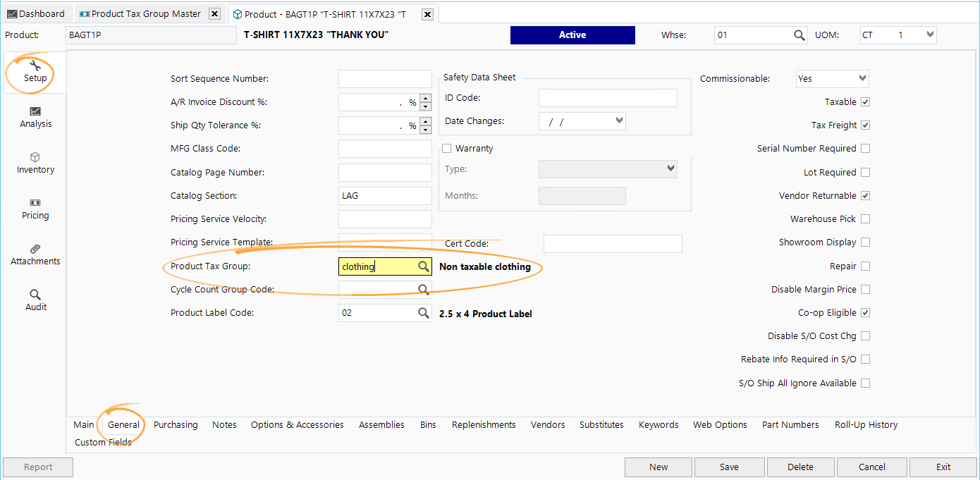Click the Pricing sidebar icon
980x480 pixels.
coord(35,209)
